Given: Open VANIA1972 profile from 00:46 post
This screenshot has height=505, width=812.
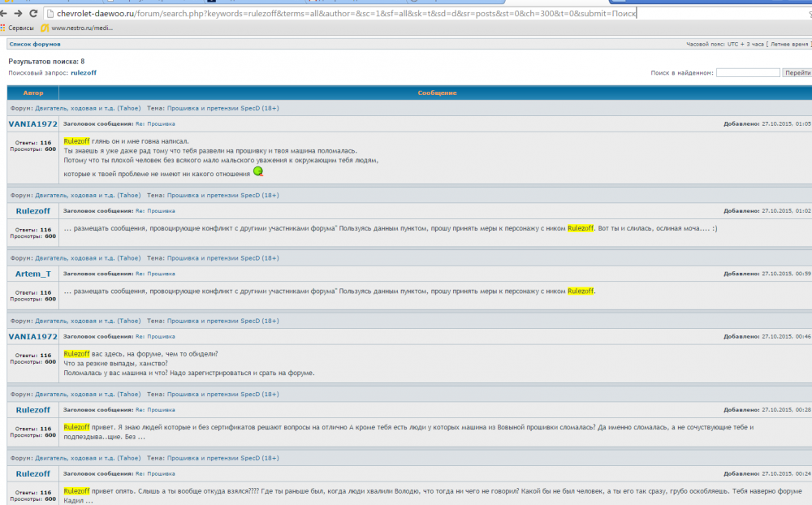Looking at the screenshot, I should click(32, 336).
